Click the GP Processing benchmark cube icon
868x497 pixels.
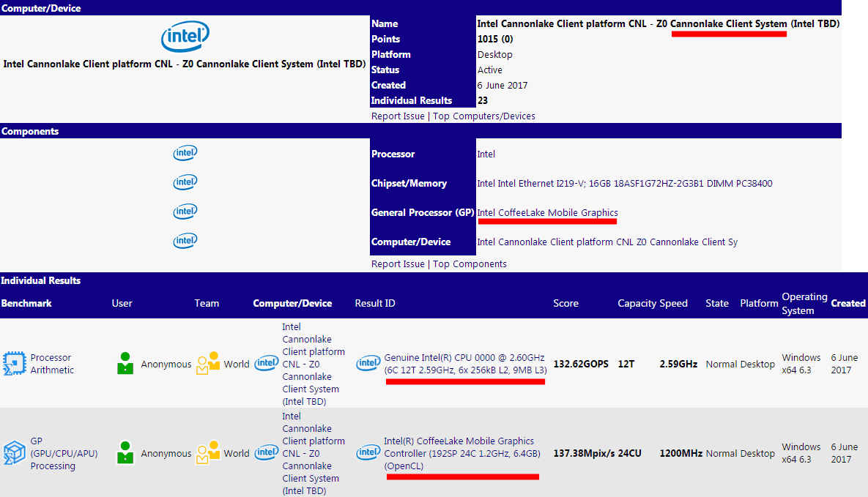pos(14,453)
